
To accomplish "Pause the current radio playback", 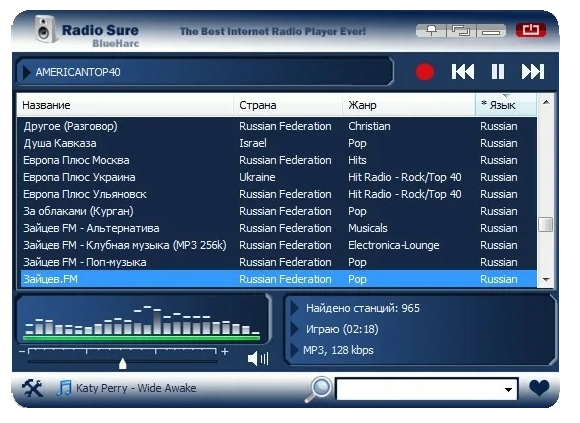I will coord(498,72).
